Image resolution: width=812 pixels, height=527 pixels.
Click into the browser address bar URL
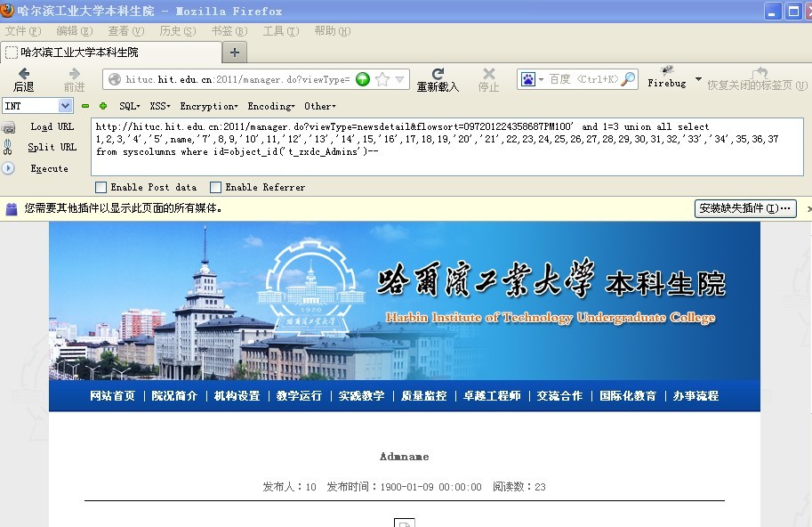(x=237, y=79)
